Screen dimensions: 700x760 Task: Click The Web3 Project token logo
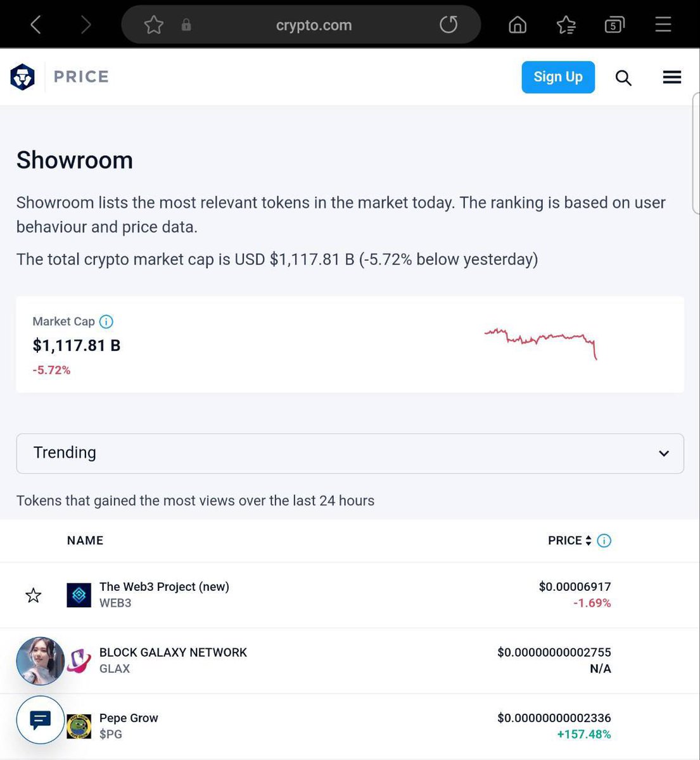pos(79,595)
